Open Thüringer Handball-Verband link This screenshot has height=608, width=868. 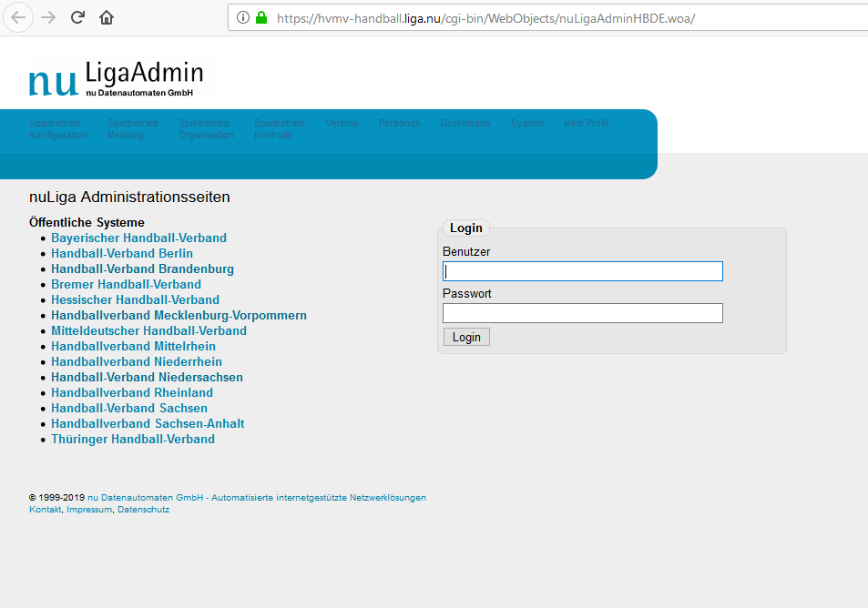point(133,440)
